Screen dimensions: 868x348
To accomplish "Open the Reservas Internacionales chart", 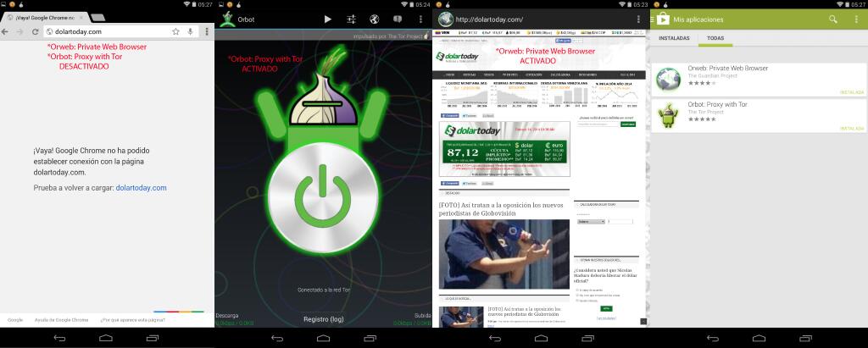I will point(516,95).
